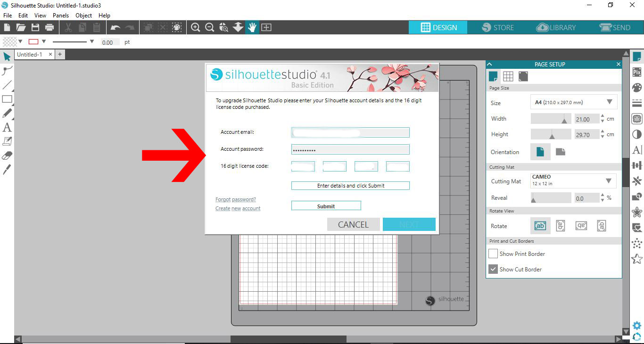Select the Text tool
Viewport: 644px width, 344px height.
point(7,127)
